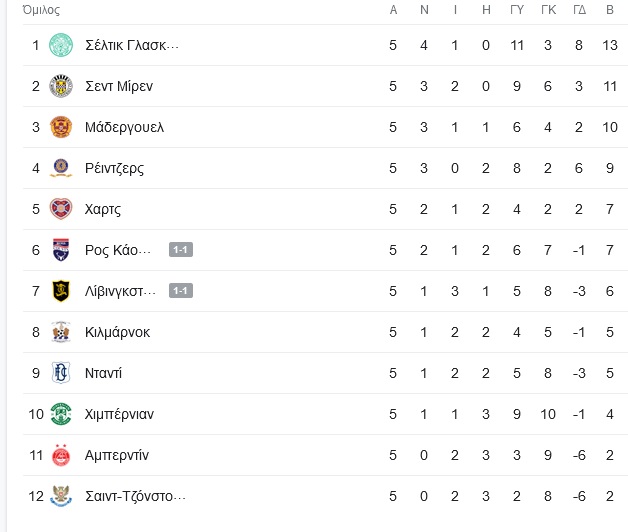The width and height of the screenshot is (628, 532).
Task: Click the Ross County team badge
Action: 61,250
